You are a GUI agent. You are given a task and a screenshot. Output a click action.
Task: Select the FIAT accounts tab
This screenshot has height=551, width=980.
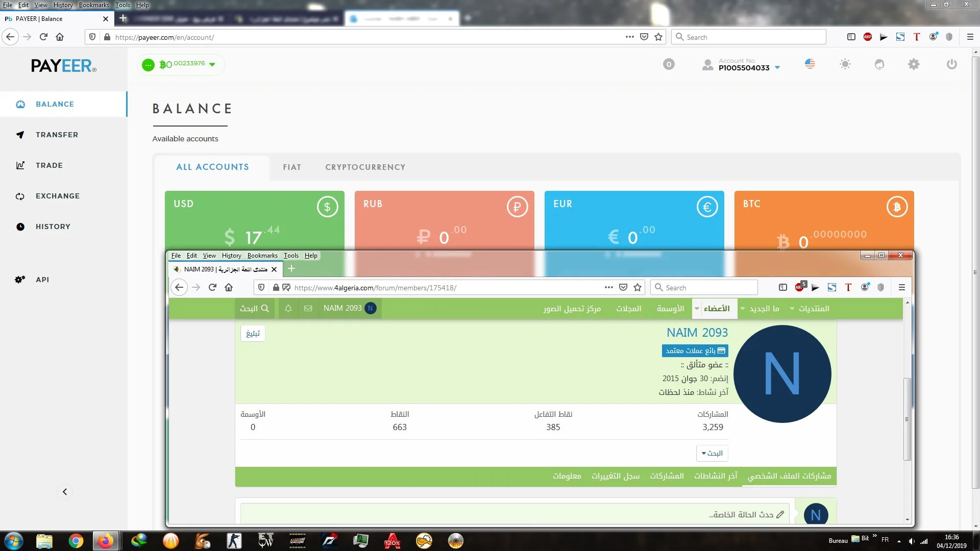292,167
